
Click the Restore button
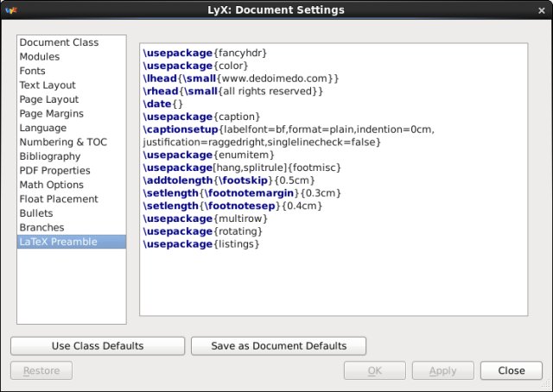pyautogui.click(x=41, y=370)
